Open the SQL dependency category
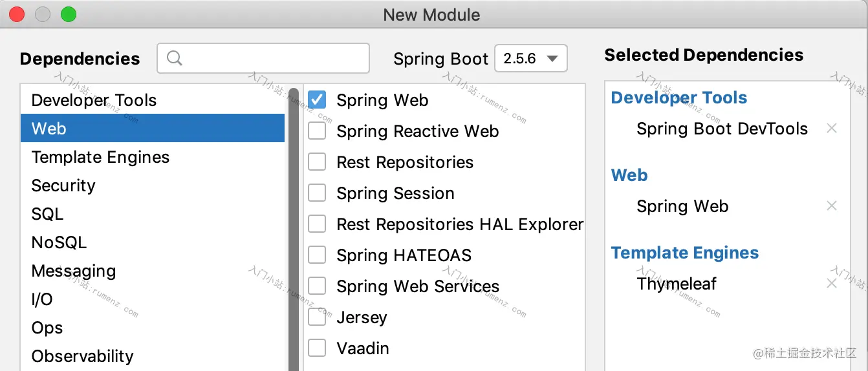The width and height of the screenshot is (868, 371). (x=153, y=214)
